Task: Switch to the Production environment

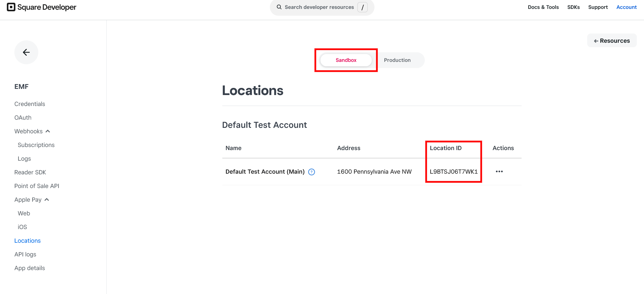Action: (x=397, y=60)
